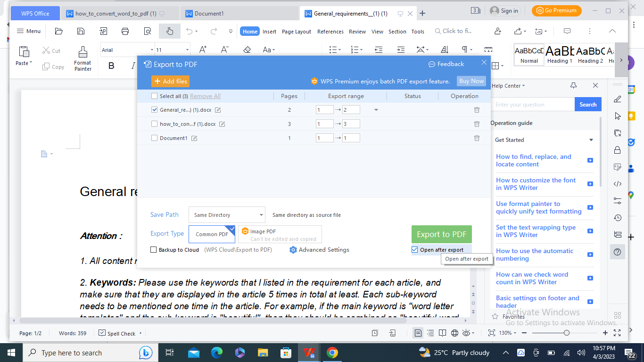Expand export range dropdown for General_re row

(x=376, y=110)
